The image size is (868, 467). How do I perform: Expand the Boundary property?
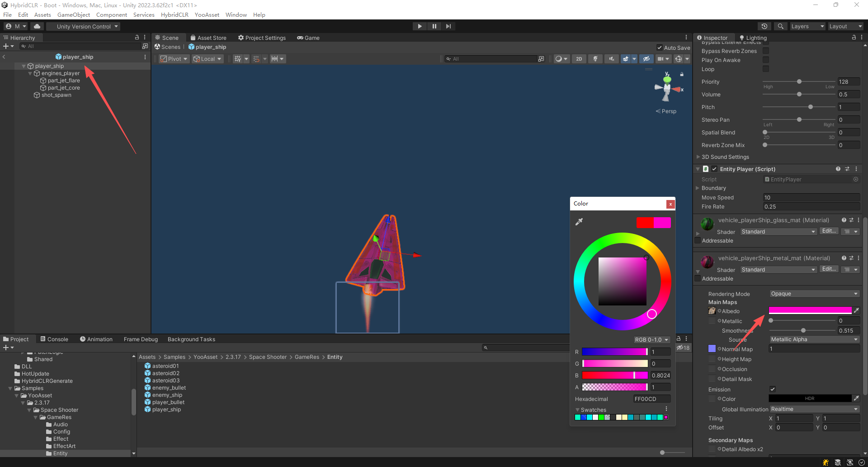click(698, 188)
